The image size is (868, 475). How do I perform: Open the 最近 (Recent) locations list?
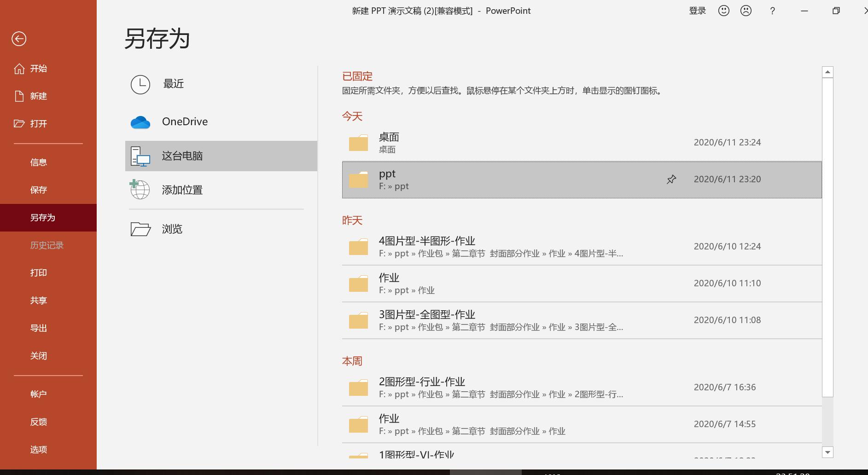click(x=174, y=84)
